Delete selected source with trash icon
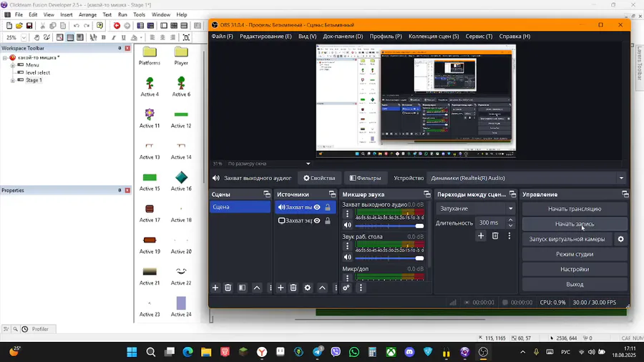The image size is (644, 362). [x=293, y=288]
